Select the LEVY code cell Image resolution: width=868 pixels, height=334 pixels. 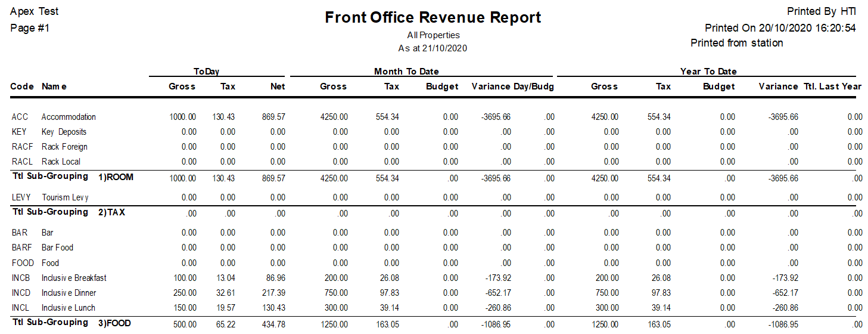click(x=21, y=197)
